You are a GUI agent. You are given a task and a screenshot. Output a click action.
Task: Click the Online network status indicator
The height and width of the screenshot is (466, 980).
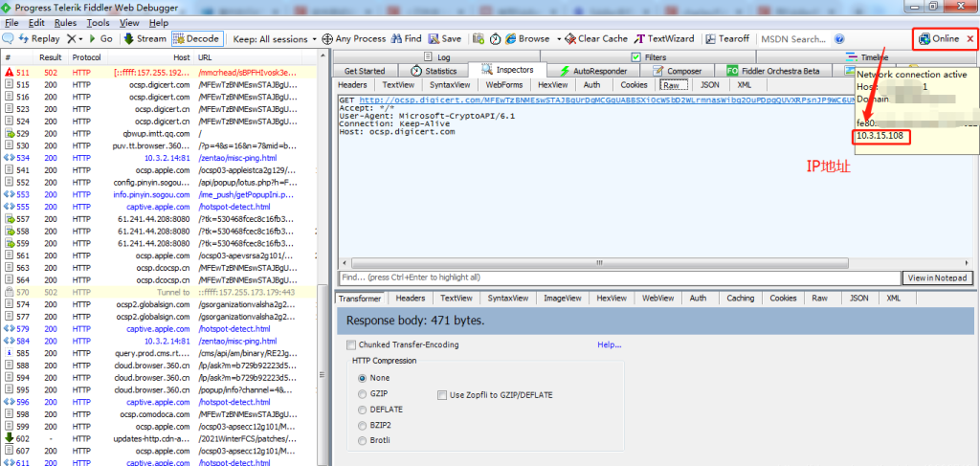coord(938,38)
